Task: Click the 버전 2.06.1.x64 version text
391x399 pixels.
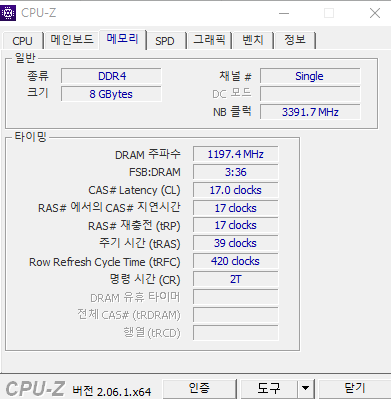Action: (112, 391)
